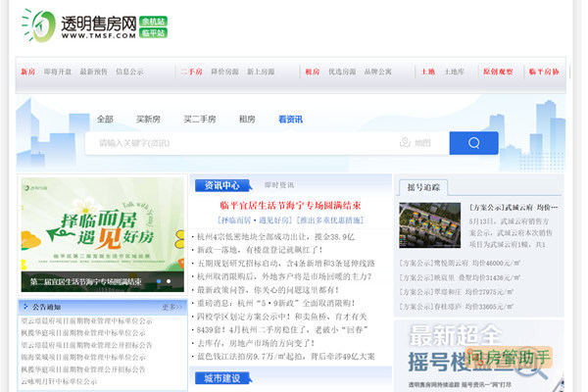The height and width of the screenshot is (392, 588).
Task: Select the 租房 search tab
Action: pos(247,120)
